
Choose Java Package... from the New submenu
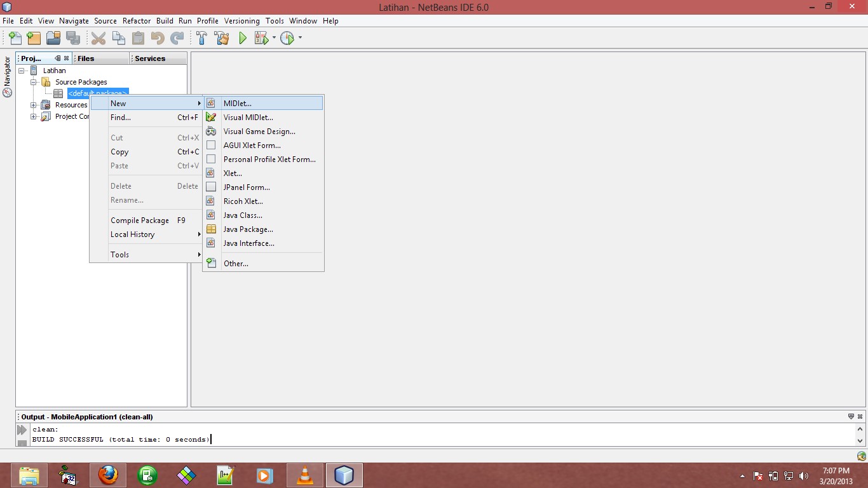click(x=263, y=229)
